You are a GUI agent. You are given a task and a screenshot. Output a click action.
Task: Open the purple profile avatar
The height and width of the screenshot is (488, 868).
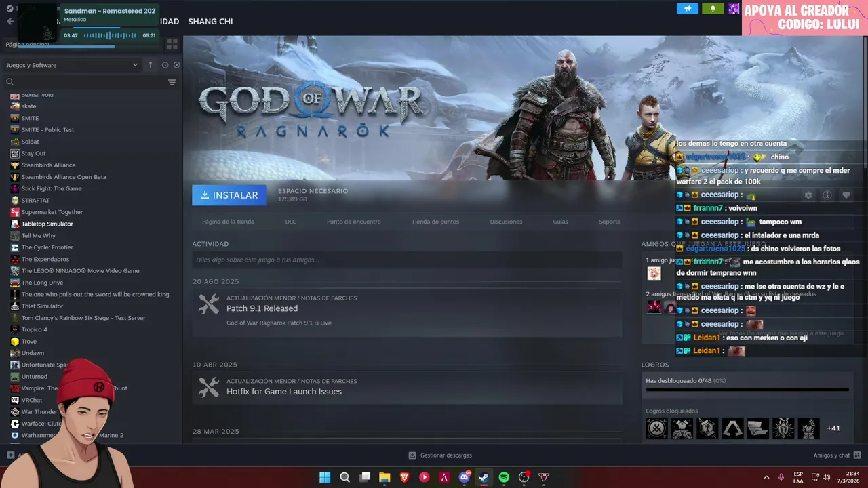(734, 9)
